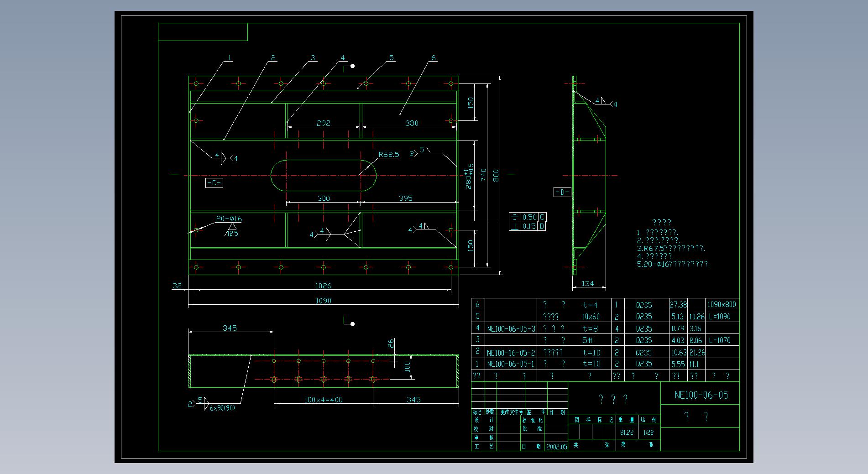This screenshot has width=868, height=474.
Task: Select total weight '8.06' cell
Action: click(x=696, y=340)
